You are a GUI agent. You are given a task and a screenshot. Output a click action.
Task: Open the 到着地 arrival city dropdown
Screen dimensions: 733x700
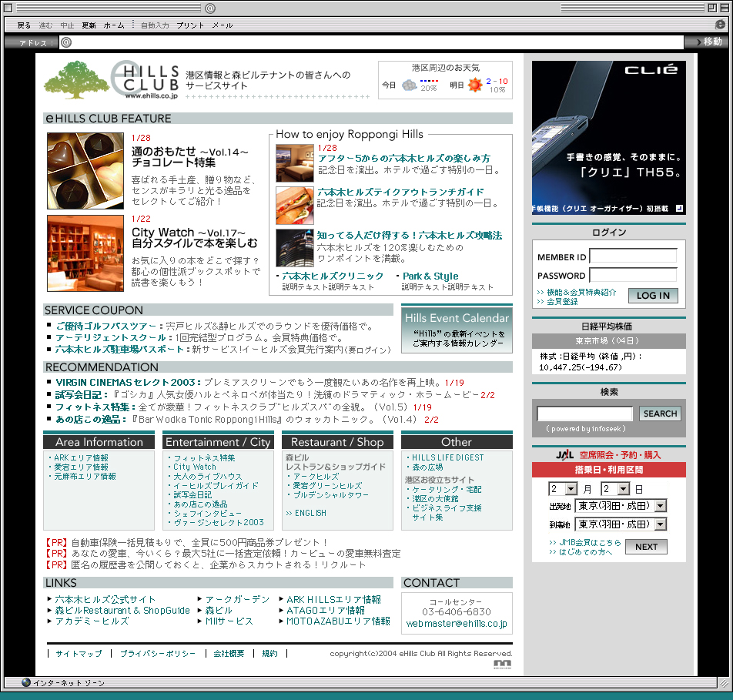click(x=621, y=524)
